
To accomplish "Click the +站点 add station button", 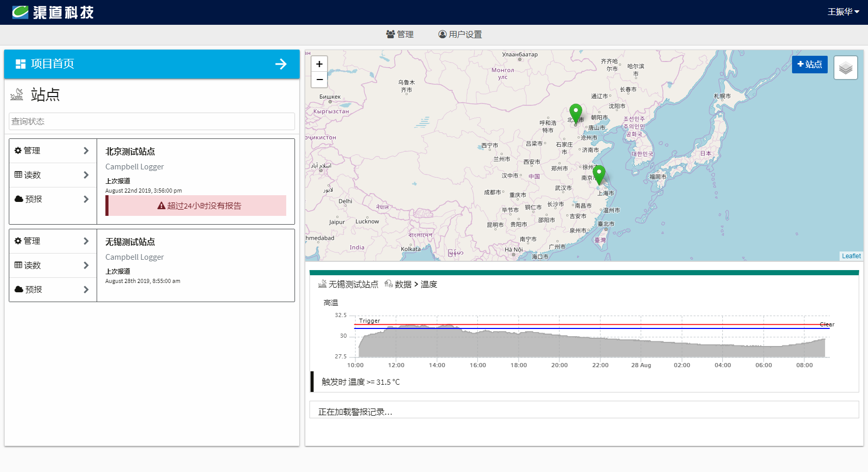I will pos(809,65).
